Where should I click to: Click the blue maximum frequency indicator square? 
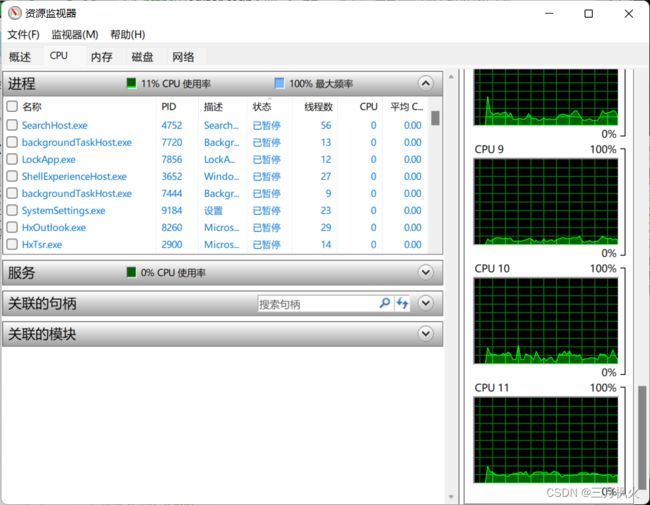[279, 83]
